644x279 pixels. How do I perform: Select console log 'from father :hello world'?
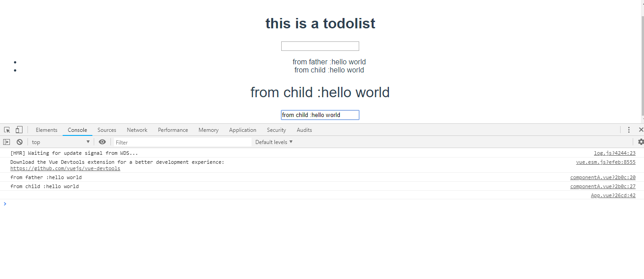pos(46,177)
